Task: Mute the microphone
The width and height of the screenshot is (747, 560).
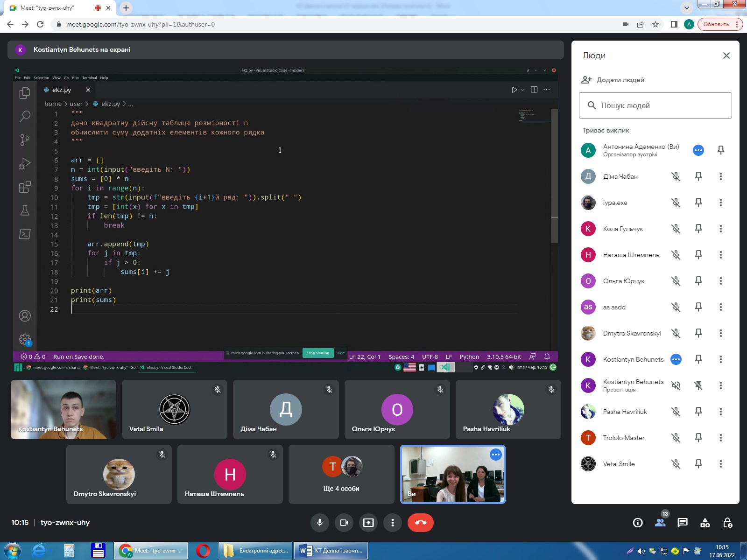Action: 320,523
